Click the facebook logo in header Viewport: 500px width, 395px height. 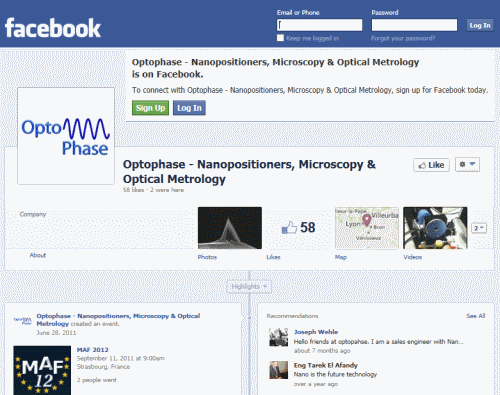53,28
